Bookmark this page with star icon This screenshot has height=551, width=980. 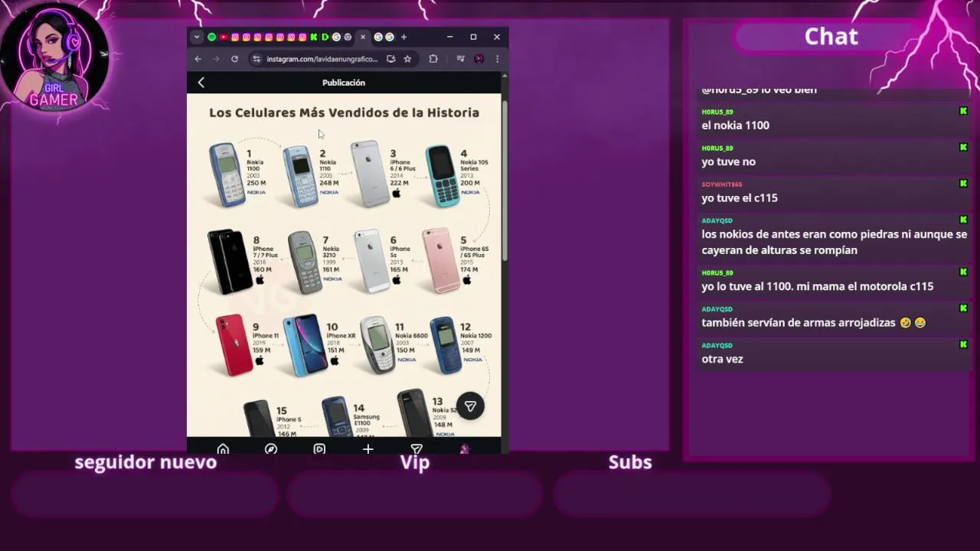[x=407, y=59]
